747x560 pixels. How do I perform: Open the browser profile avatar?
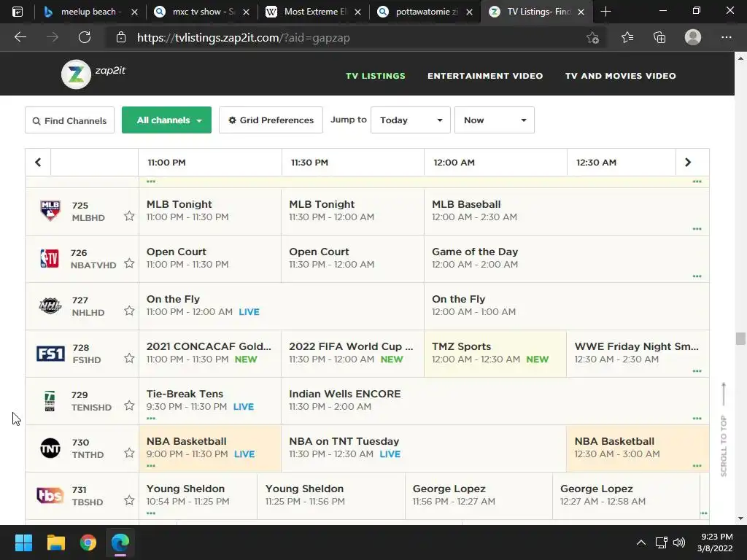pos(693,37)
